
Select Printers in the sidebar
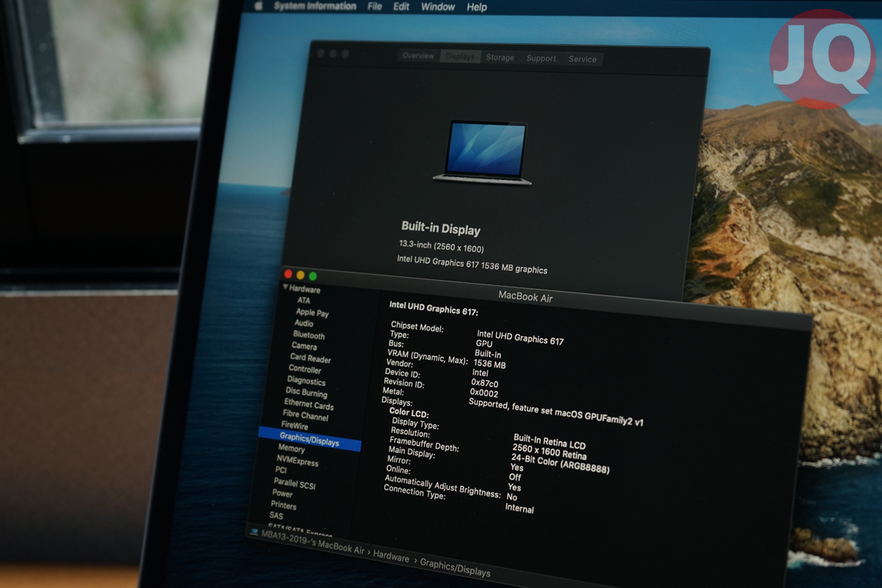coord(284,506)
